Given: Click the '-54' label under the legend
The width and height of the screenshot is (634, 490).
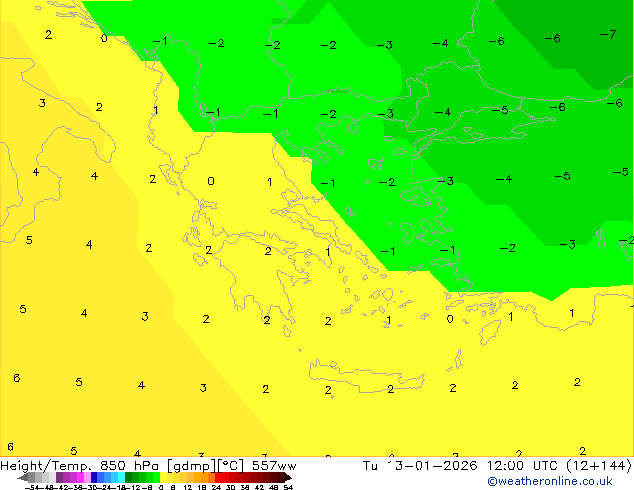Looking at the screenshot, I should click(32, 488).
